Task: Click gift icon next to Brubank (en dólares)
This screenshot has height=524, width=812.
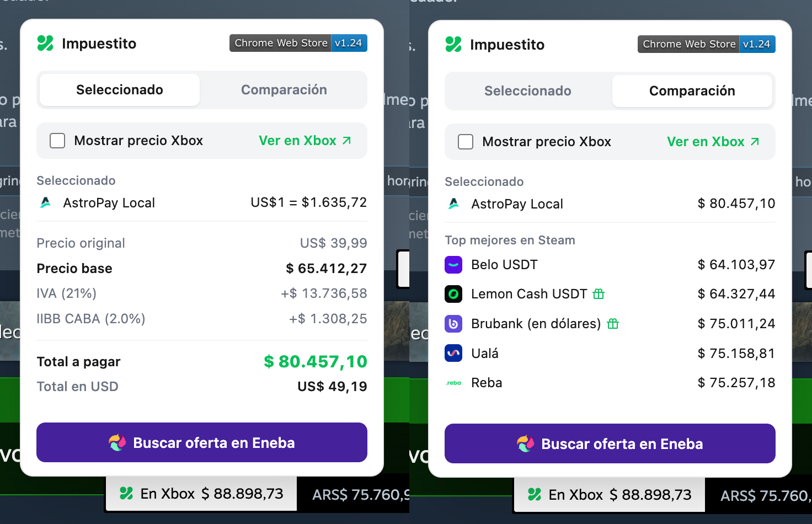Action: point(613,324)
